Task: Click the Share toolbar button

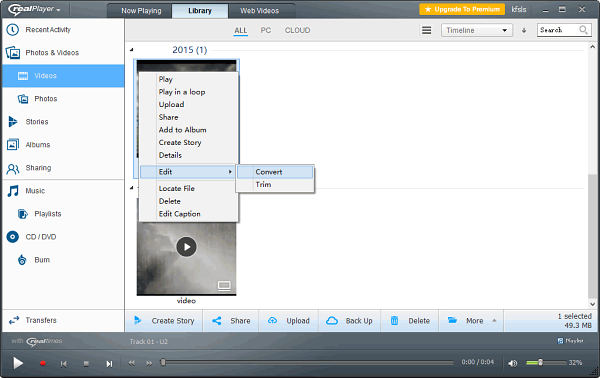Action: (231, 321)
